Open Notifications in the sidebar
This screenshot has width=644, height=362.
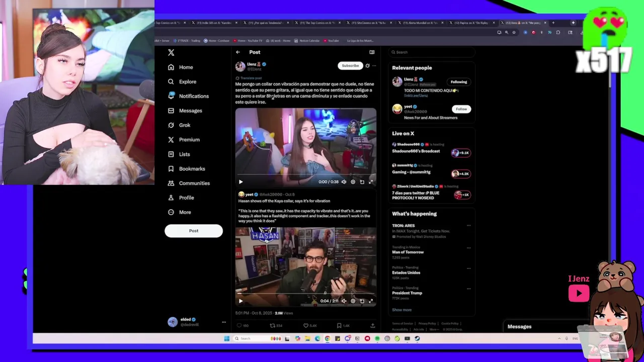tap(188, 96)
